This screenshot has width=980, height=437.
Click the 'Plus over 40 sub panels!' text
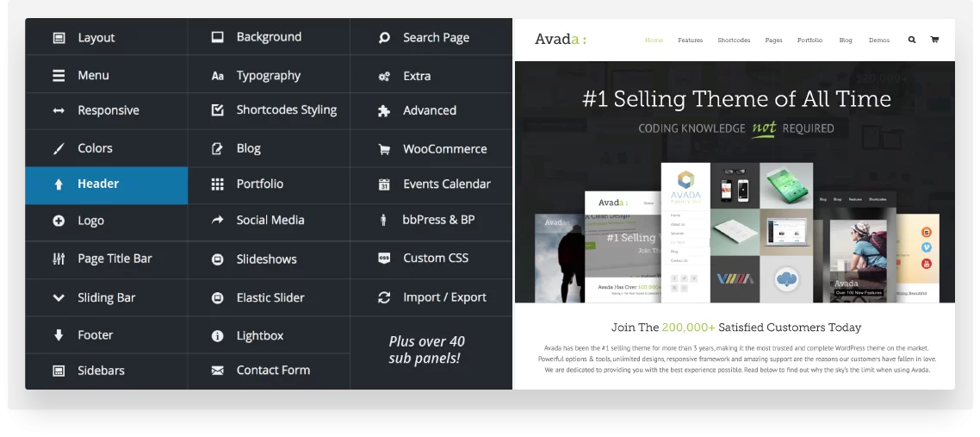[427, 350]
